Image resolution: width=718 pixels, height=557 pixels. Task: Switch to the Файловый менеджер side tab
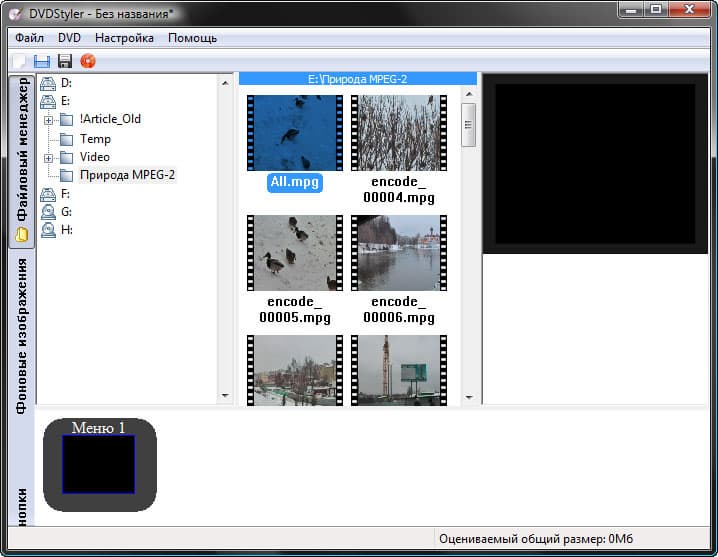(x=22, y=161)
